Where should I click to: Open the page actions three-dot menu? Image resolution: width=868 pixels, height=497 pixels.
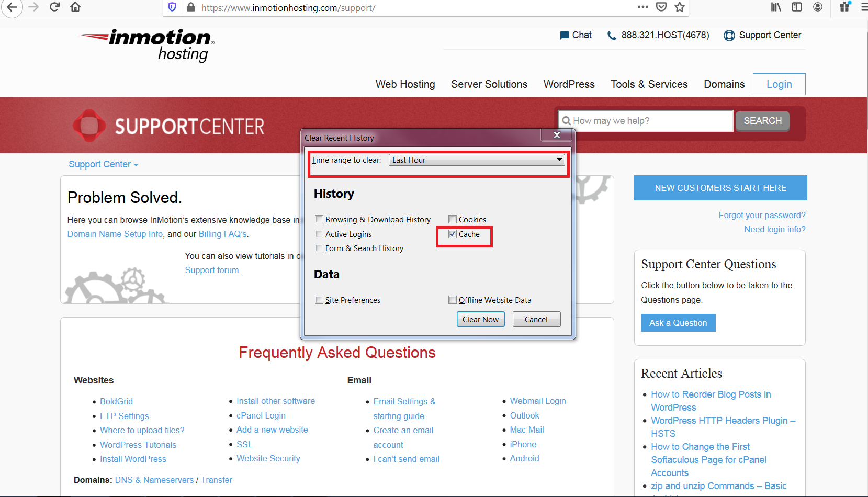[x=643, y=7]
